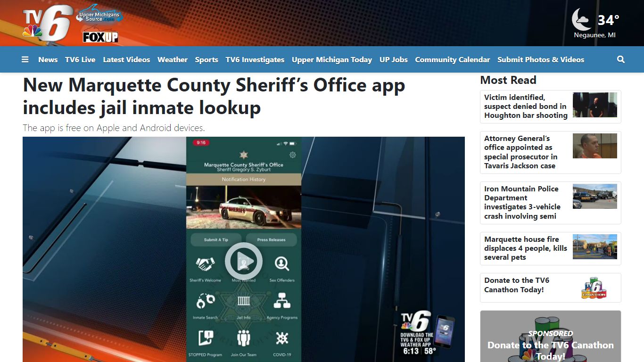Open the Sports section
This screenshot has width=644, height=362.
206,59
